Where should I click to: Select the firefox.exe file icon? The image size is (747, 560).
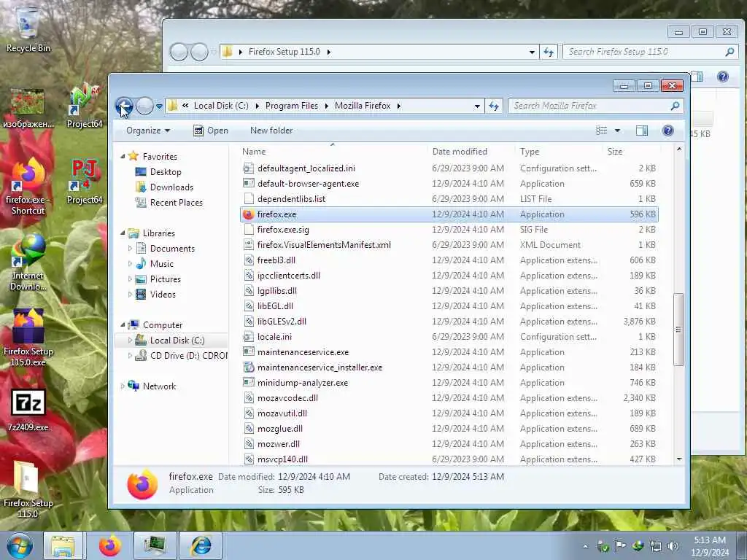point(248,214)
